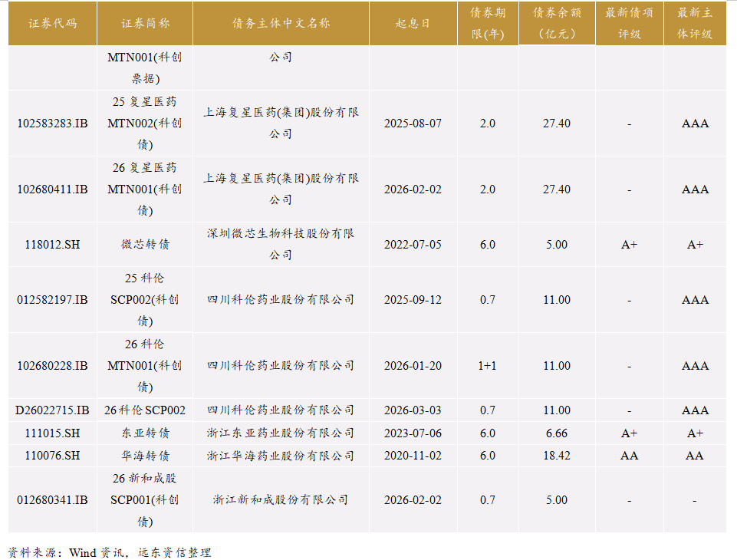
Task: Select the code D26022715.IB
Action: [x=53, y=410]
